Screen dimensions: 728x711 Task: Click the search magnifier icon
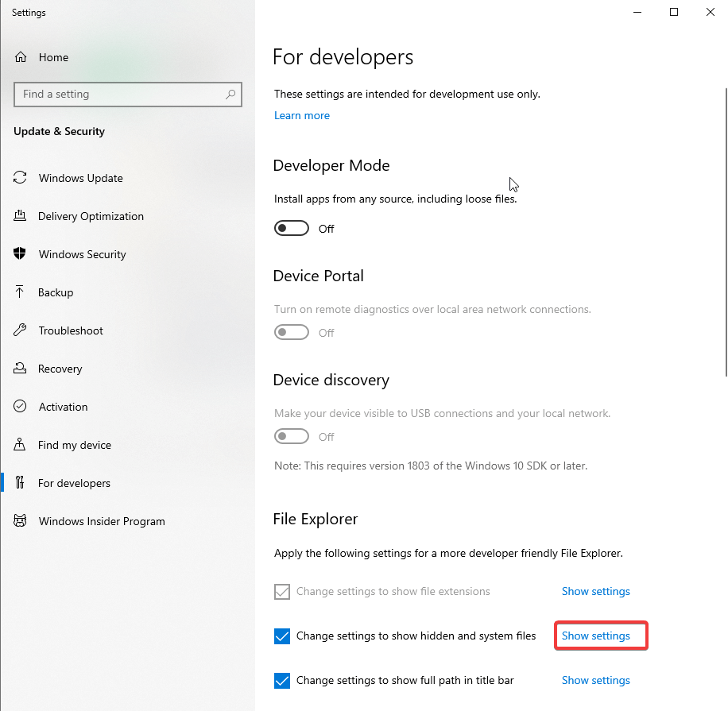[230, 94]
